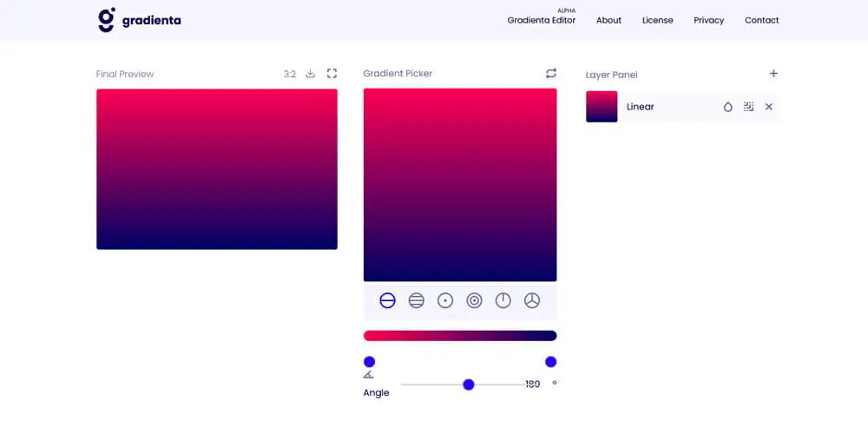The width and height of the screenshot is (868, 434).
Task: Click the Final Preview heading
Action: (125, 74)
